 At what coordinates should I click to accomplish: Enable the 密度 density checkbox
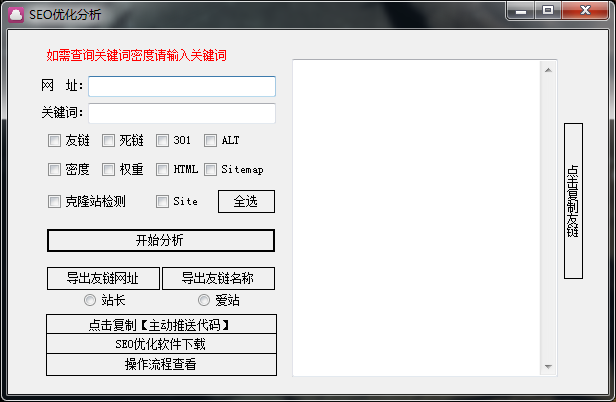(x=55, y=170)
